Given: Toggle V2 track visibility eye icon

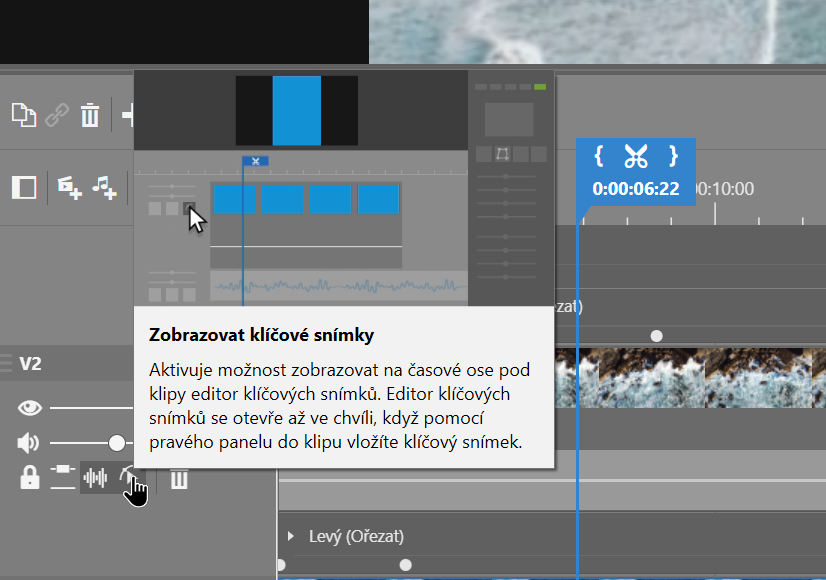Looking at the screenshot, I should click(30, 407).
